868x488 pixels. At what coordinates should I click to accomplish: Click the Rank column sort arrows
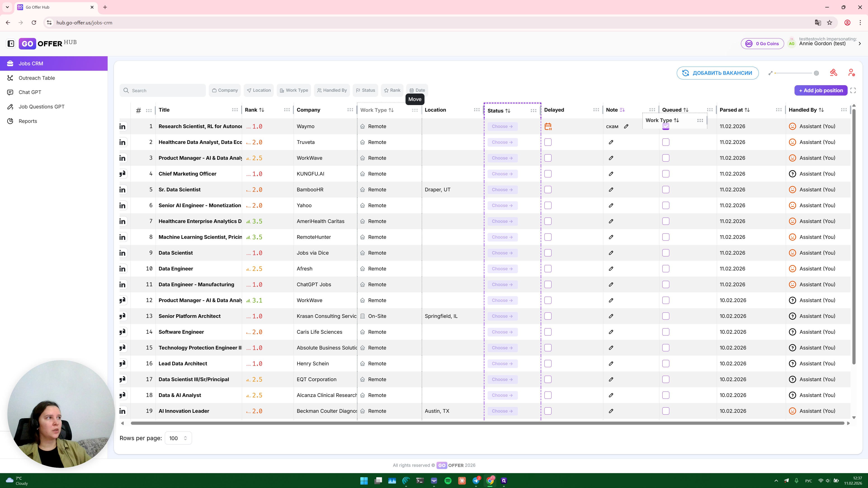click(x=262, y=110)
